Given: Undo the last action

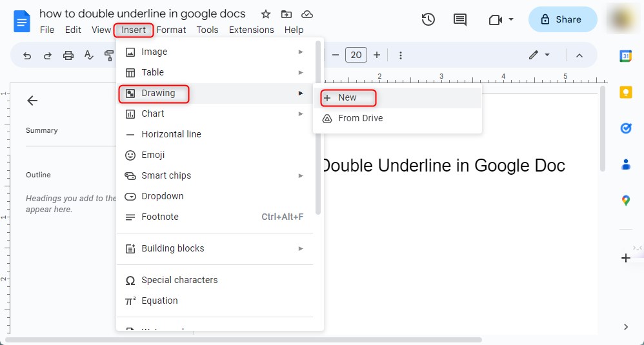Looking at the screenshot, I should (27, 55).
